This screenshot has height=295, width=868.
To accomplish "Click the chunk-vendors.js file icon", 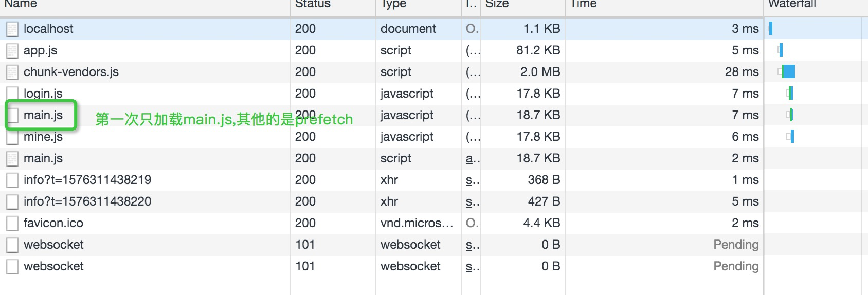I will pos(12,72).
